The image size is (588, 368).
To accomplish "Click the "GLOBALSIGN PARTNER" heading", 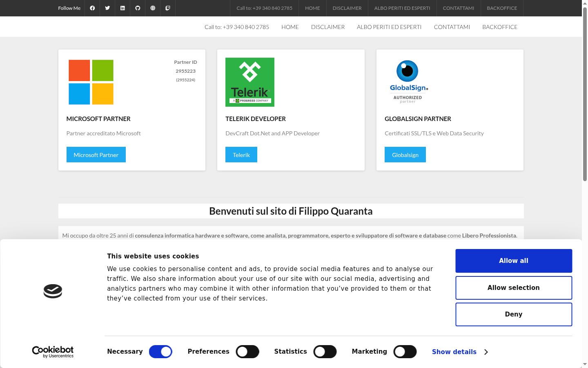I will click(x=418, y=119).
